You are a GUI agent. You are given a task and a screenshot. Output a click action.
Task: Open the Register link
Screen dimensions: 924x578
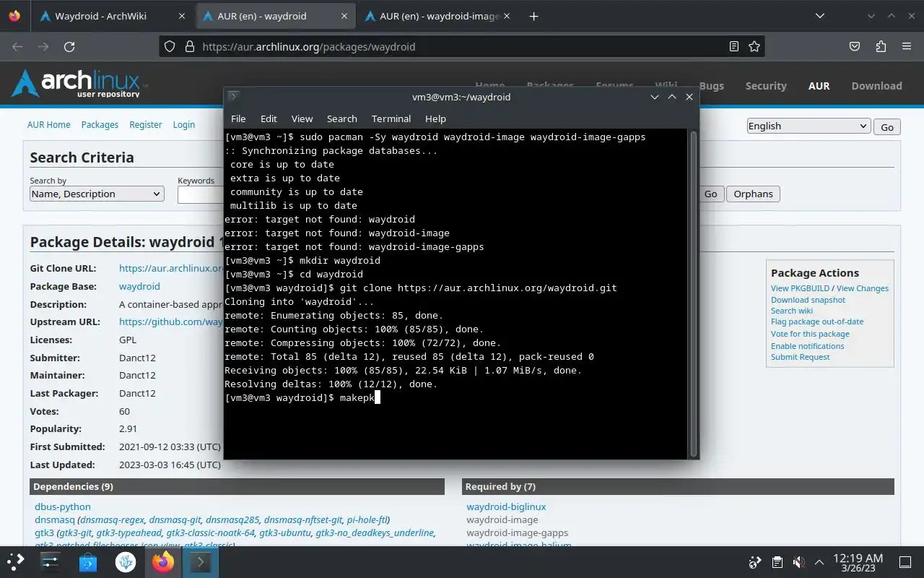click(146, 124)
